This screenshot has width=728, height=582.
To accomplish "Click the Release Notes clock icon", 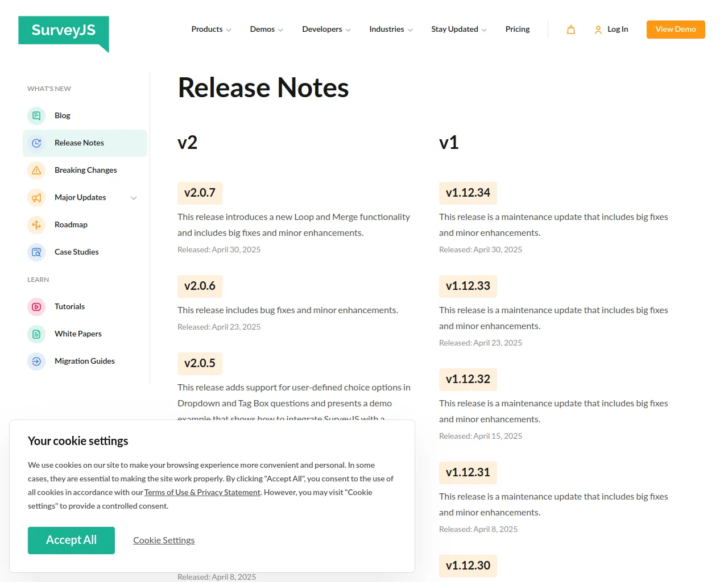I will [36, 143].
